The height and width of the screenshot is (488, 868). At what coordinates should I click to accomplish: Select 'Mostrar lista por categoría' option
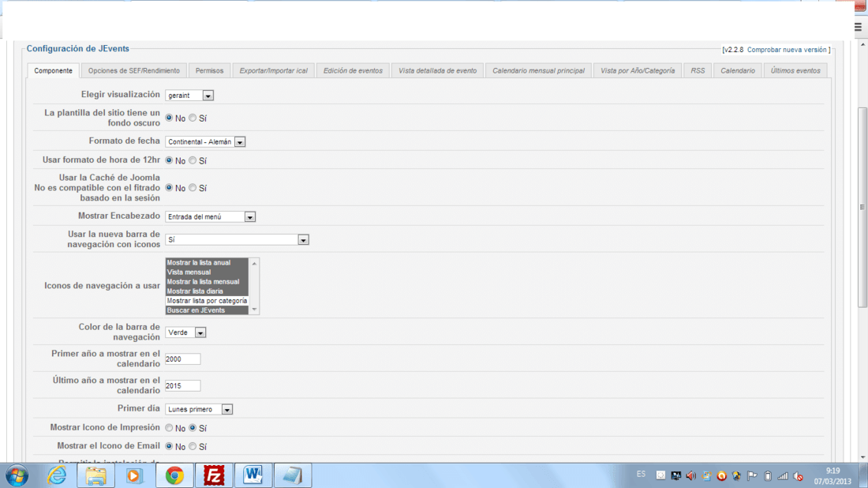click(207, 301)
